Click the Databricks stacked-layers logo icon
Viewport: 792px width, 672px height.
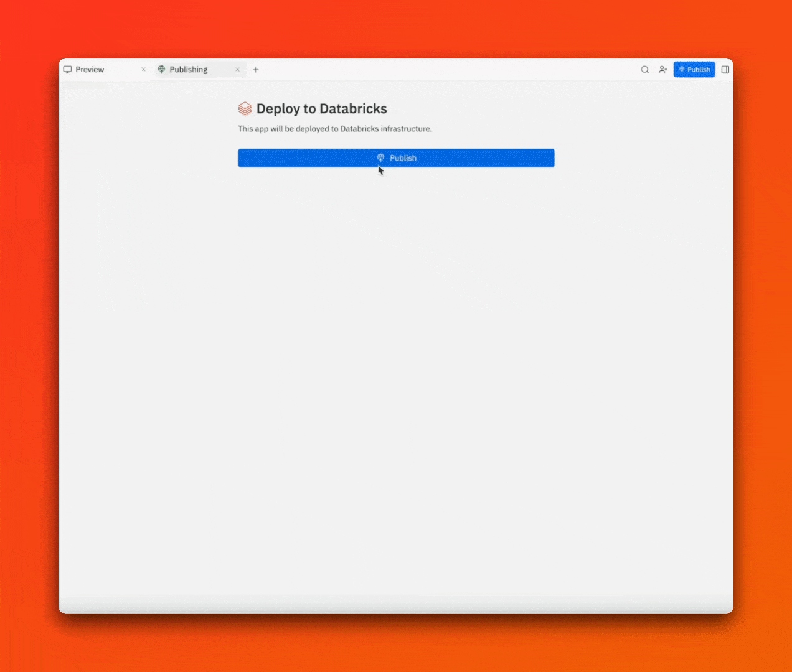244,108
